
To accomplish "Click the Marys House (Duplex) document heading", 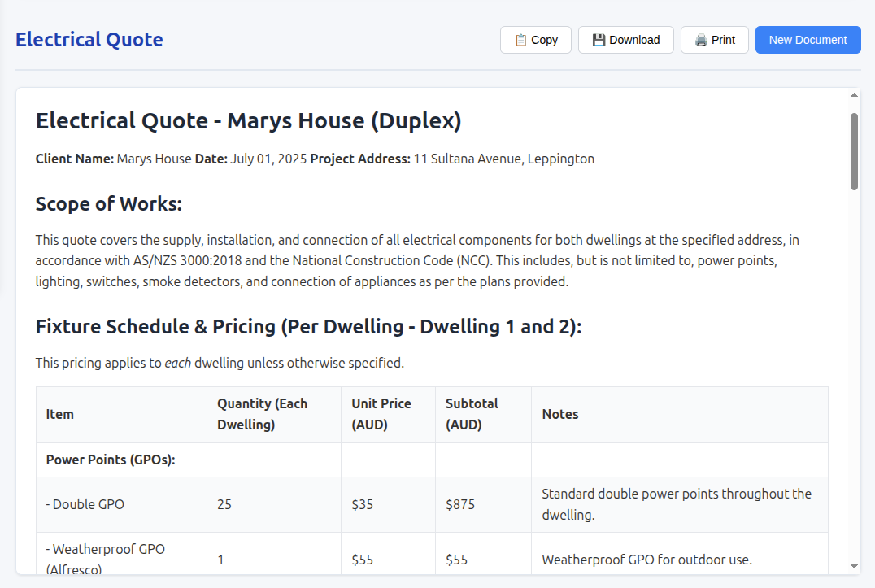I will tap(248, 121).
